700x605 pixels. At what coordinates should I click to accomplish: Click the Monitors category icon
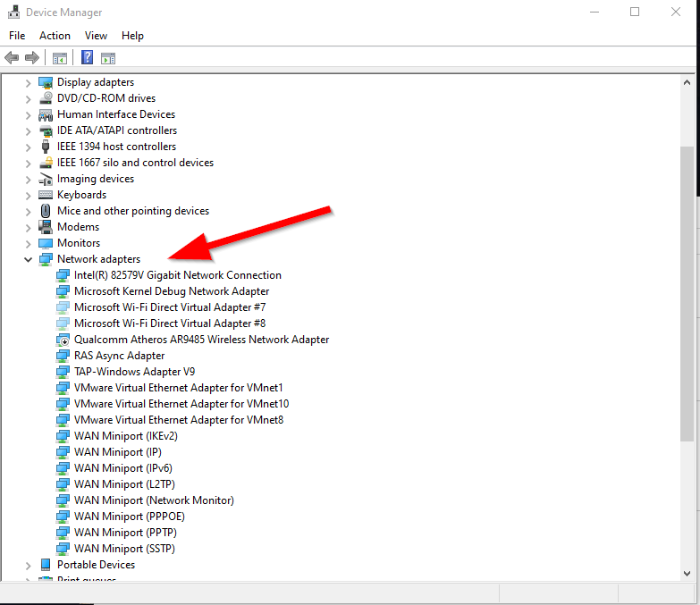[46, 243]
